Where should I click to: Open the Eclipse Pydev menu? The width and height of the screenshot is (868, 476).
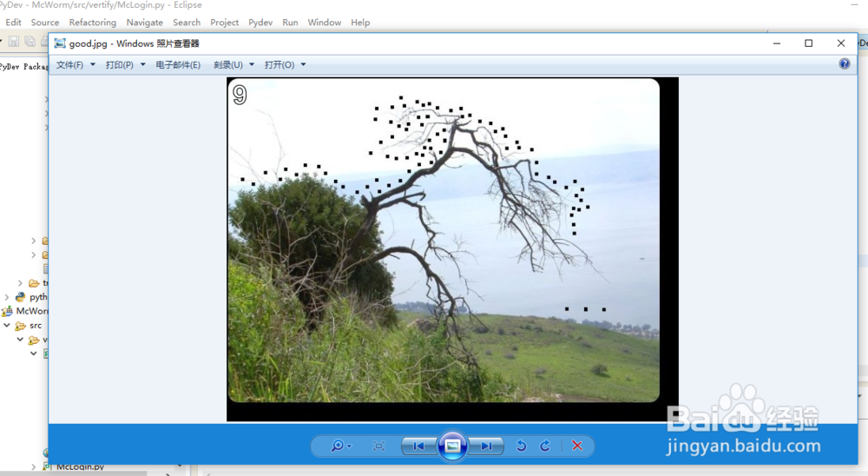click(260, 23)
